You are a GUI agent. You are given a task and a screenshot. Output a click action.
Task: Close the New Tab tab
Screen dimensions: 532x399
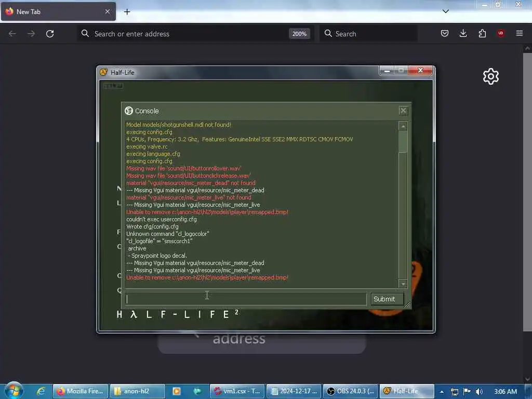(x=107, y=11)
